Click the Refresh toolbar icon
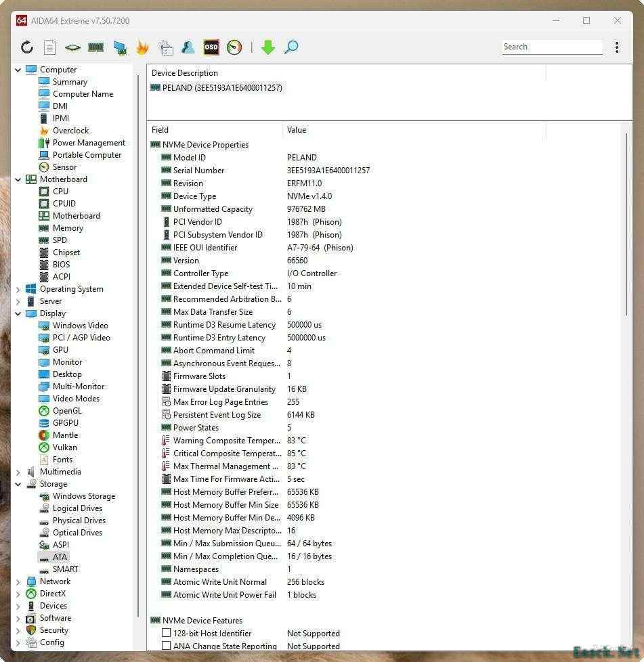The width and height of the screenshot is (644, 662). pyautogui.click(x=27, y=47)
